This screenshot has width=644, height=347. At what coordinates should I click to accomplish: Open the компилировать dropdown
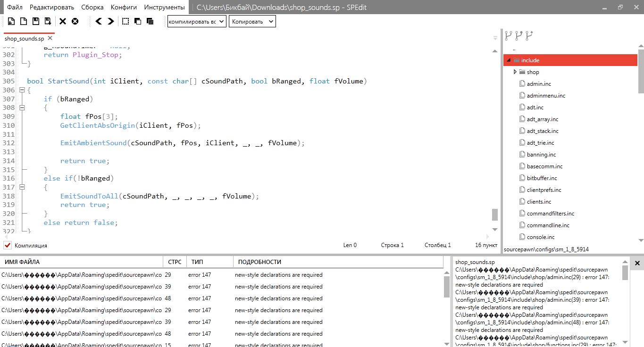coord(197,21)
